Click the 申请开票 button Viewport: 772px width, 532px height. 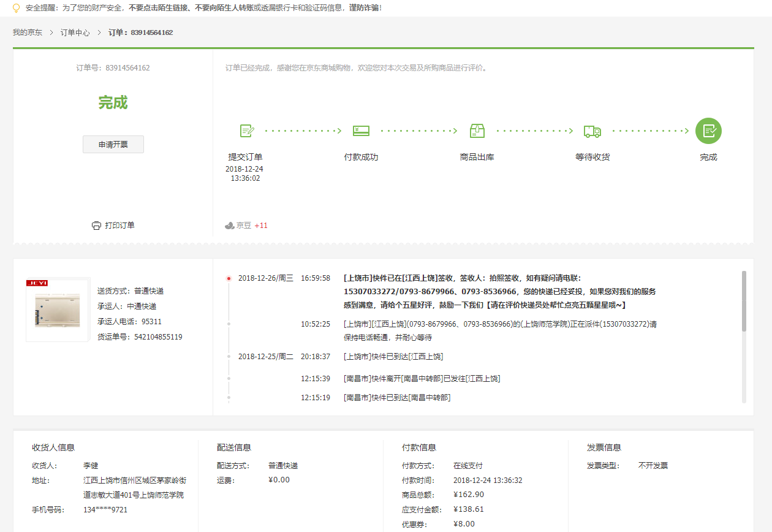click(x=113, y=145)
